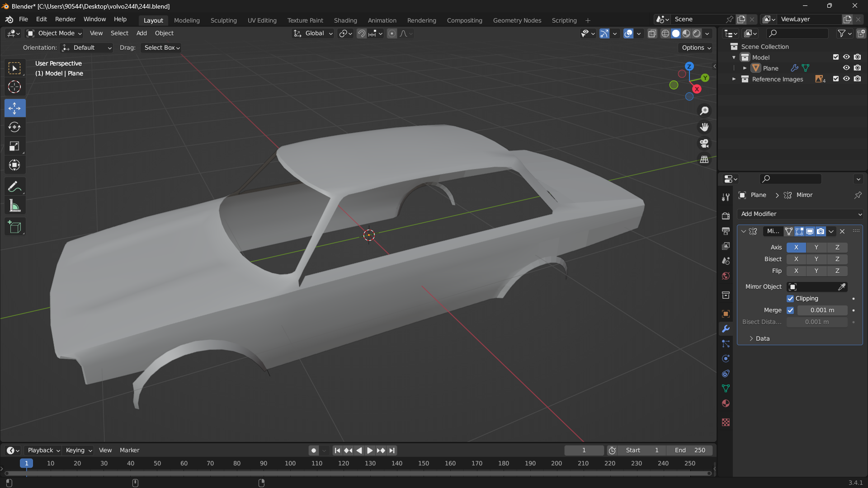Hide the Plane object with eye icon
The image size is (868, 488).
click(846, 68)
